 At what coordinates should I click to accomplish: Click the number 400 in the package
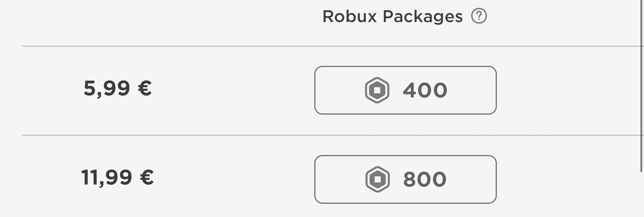[x=425, y=90]
